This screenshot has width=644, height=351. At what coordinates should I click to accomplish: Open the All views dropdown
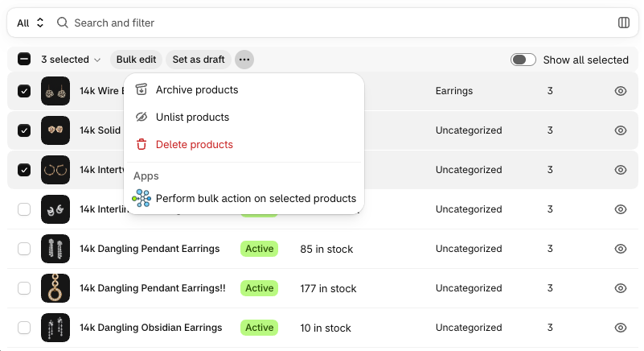pos(30,23)
